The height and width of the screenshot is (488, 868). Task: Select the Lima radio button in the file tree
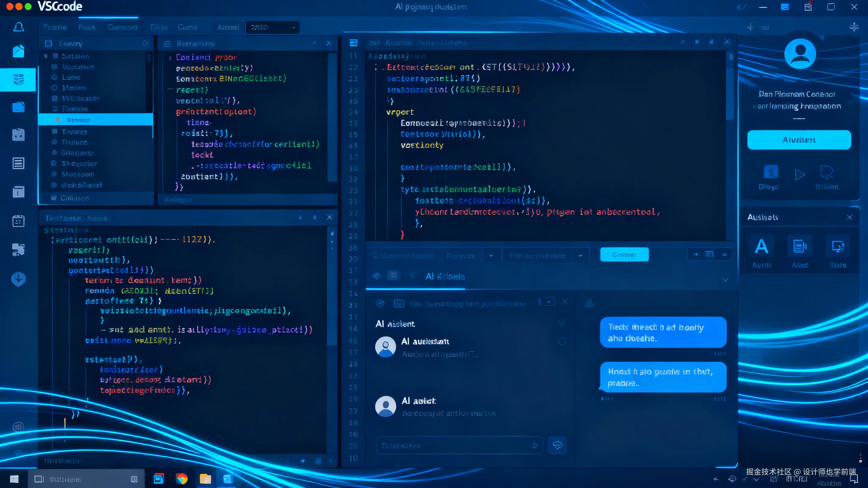54,77
